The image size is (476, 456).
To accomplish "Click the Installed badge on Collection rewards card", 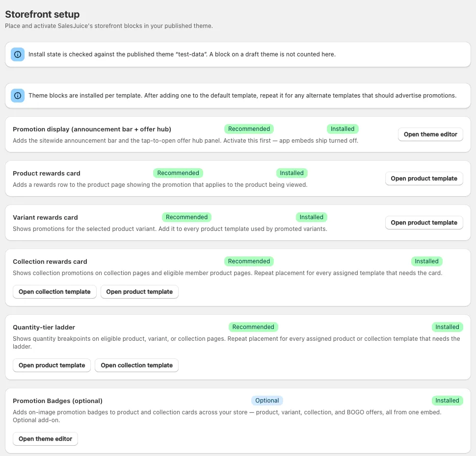I will coord(426,261).
